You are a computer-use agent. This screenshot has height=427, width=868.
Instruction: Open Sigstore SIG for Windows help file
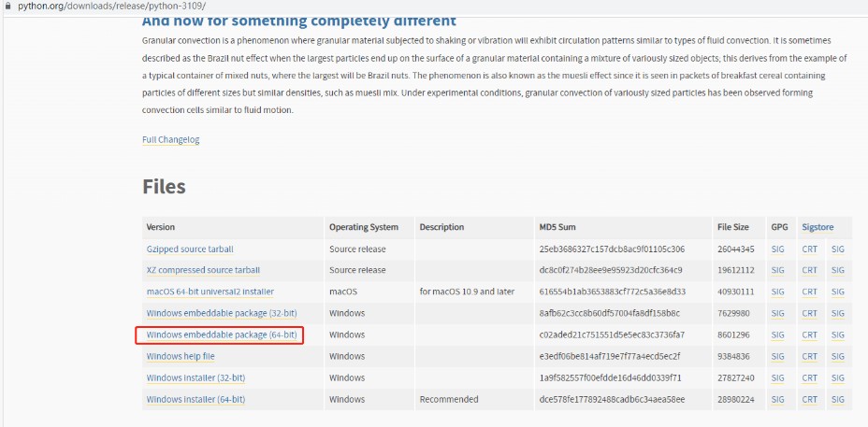[x=837, y=356]
